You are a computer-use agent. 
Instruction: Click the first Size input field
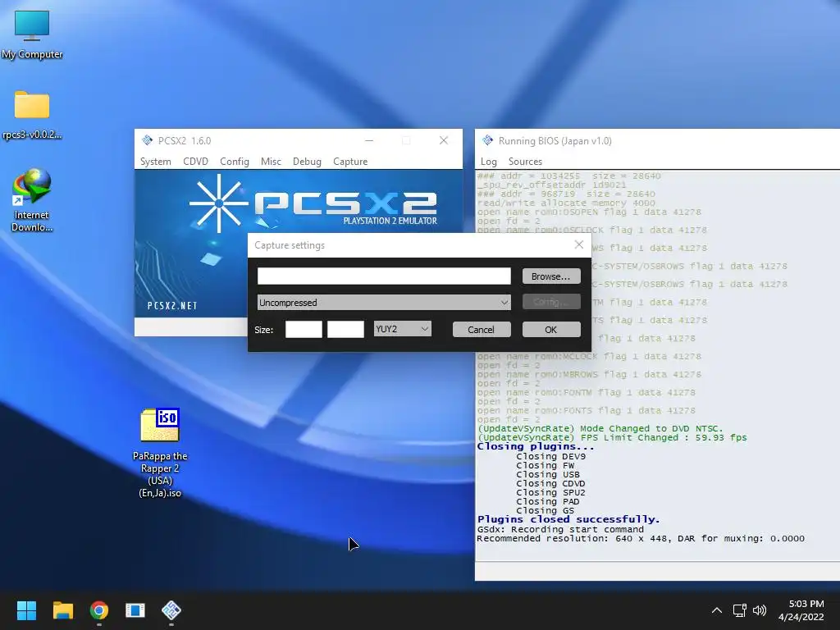(x=304, y=329)
